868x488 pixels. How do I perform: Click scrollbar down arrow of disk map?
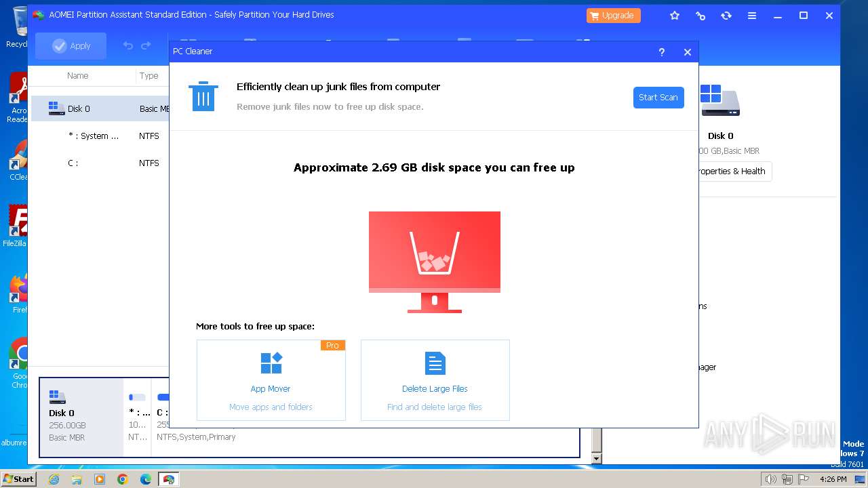click(x=597, y=459)
